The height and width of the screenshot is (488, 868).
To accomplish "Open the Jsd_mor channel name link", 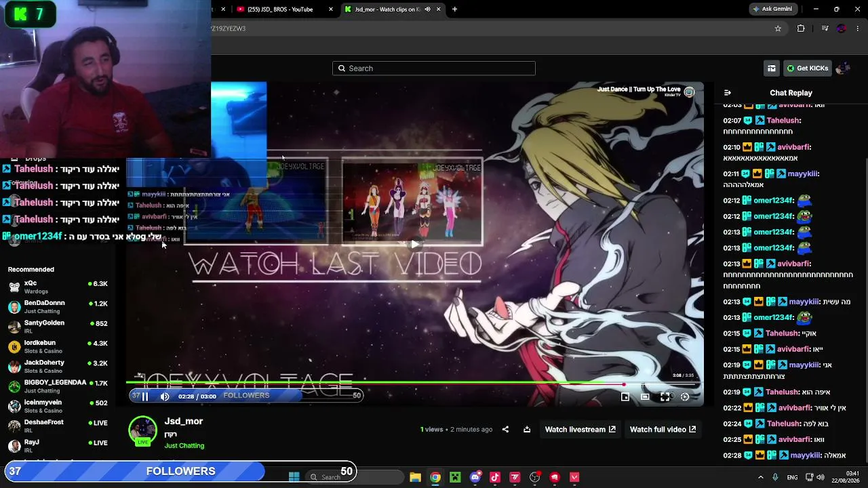I will (184, 421).
